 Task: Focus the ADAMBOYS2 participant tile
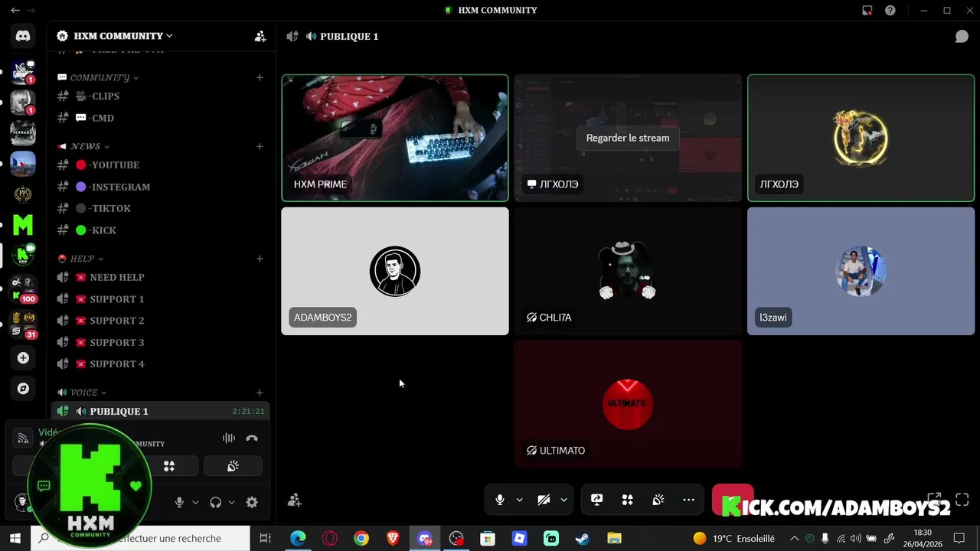[x=395, y=271]
